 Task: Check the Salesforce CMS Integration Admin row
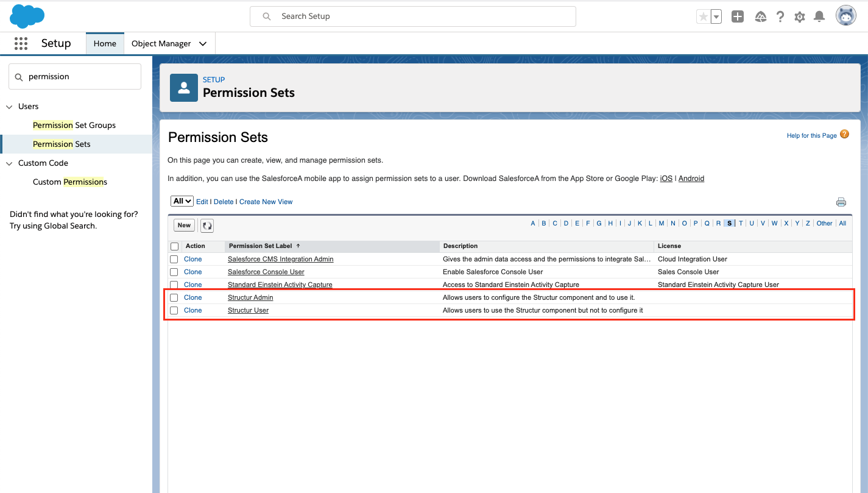click(x=174, y=260)
